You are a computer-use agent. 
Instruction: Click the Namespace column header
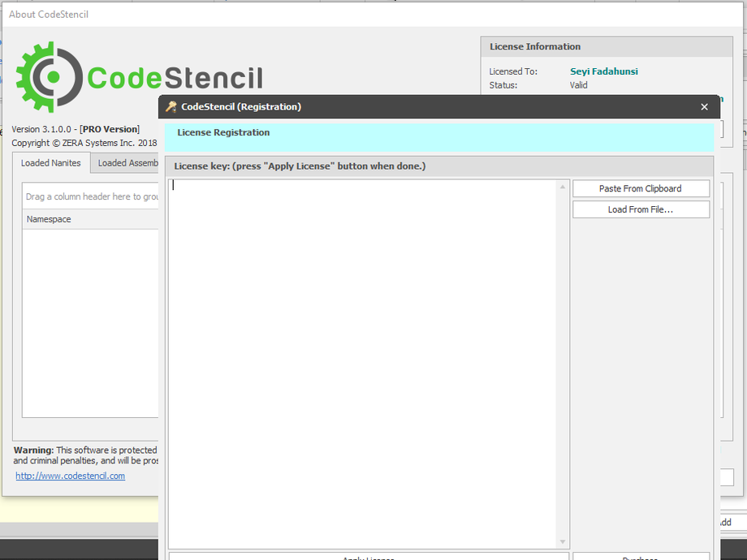click(x=90, y=219)
